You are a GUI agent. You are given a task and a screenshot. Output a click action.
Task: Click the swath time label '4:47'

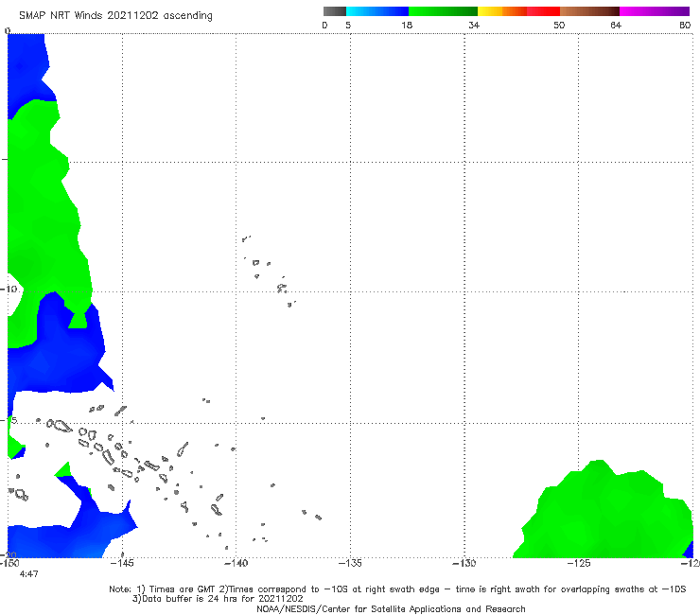pos(29,574)
